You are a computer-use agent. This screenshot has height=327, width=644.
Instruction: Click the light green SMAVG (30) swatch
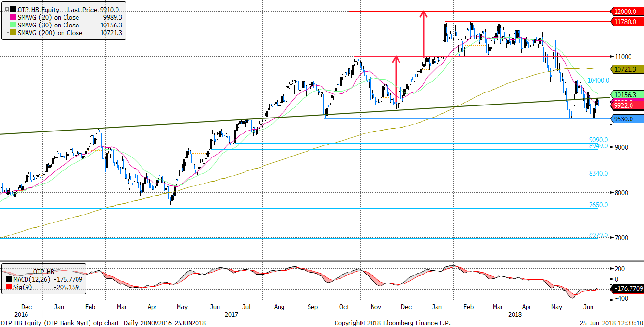coord(13,25)
